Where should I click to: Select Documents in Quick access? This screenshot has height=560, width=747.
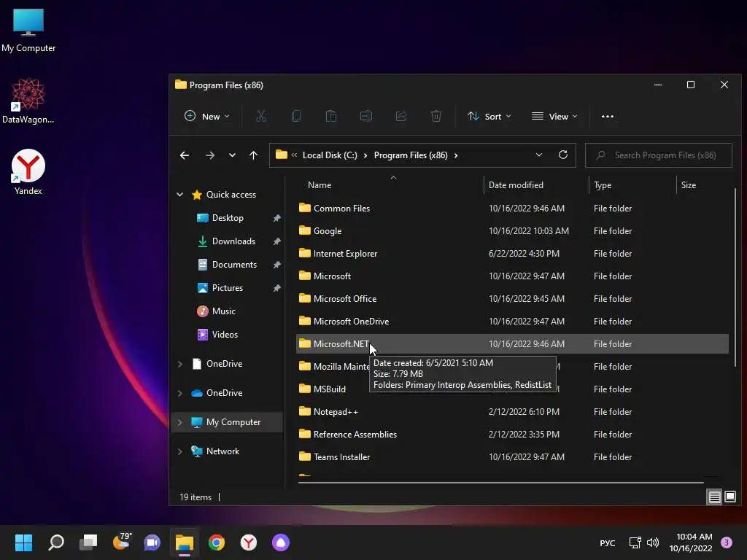tap(234, 264)
